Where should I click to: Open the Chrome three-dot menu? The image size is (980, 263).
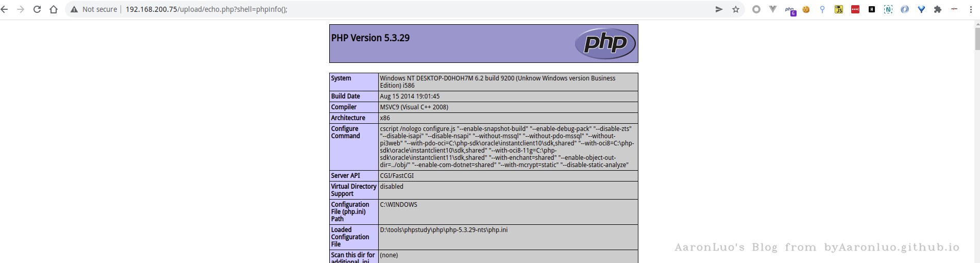pos(971,9)
